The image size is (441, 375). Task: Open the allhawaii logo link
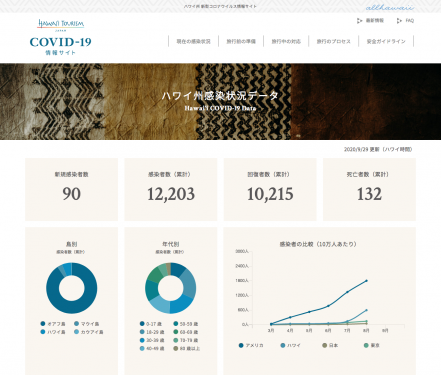(390, 7)
